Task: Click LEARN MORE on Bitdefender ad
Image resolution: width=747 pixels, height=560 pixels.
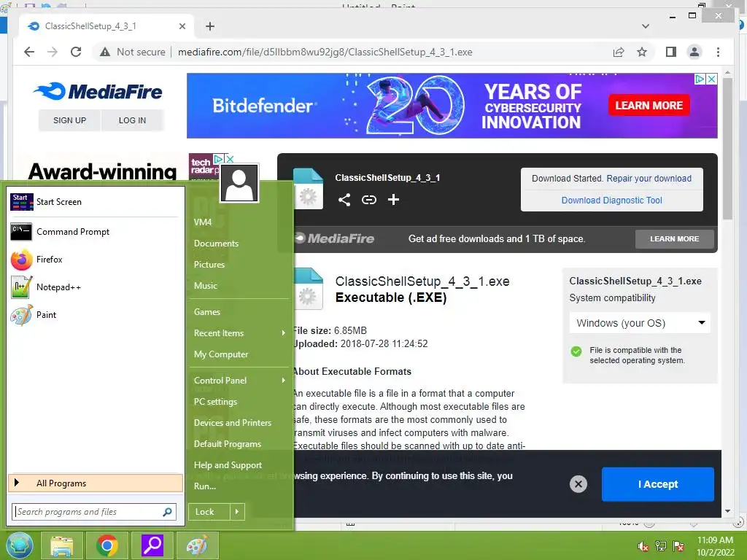Action: (649, 105)
